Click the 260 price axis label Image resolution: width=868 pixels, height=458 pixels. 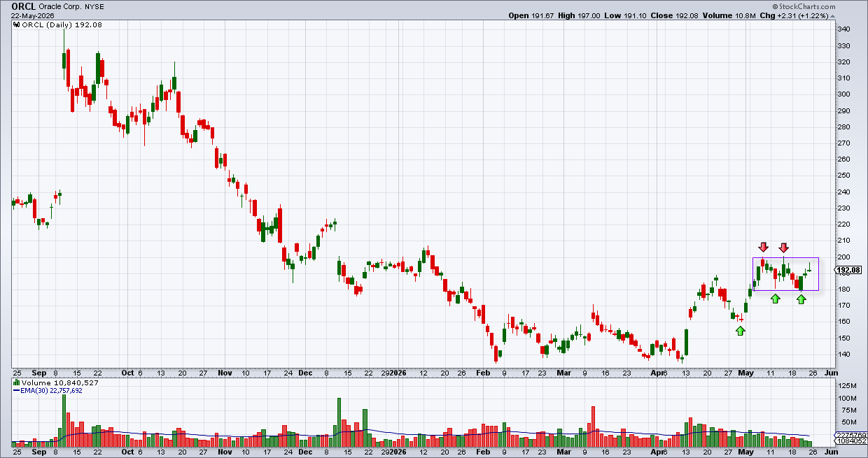click(843, 159)
